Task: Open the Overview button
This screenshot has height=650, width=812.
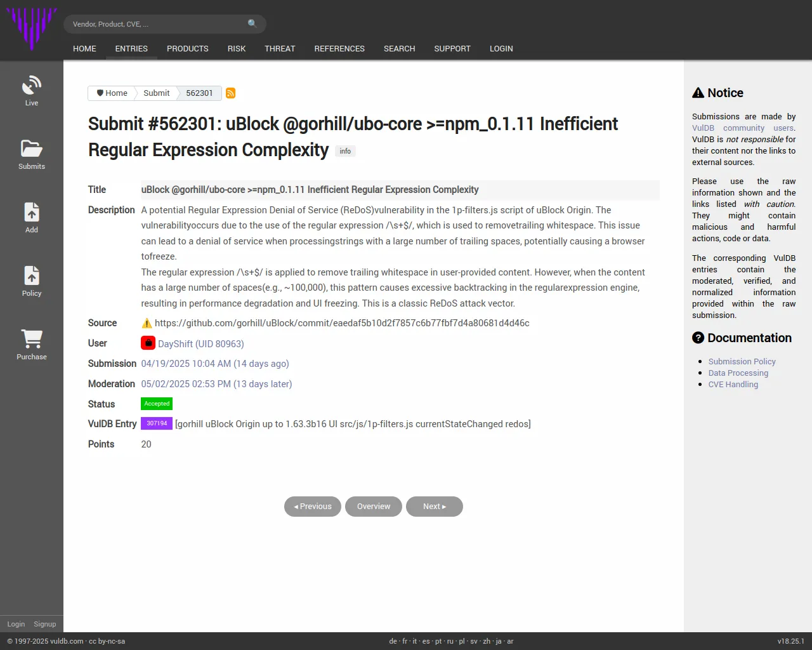Action: pyautogui.click(x=374, y=507)
